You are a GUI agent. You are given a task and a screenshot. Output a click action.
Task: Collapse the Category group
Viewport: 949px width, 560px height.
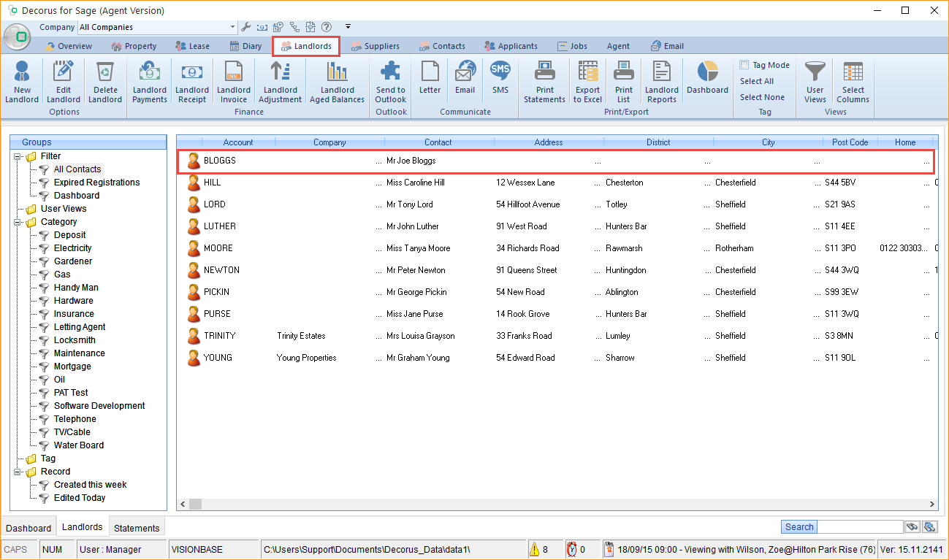coord(18,222)
